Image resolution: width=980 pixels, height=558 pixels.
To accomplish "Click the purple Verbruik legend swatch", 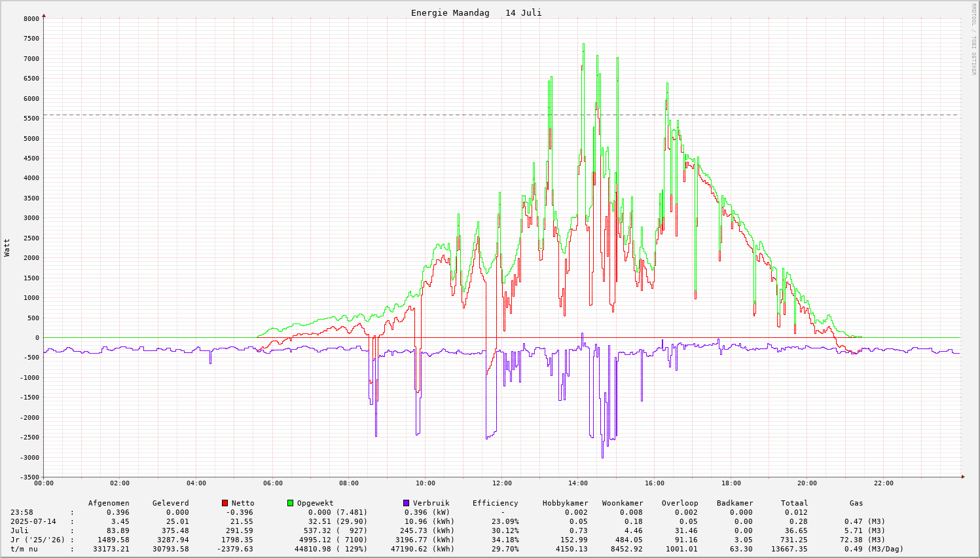I will tap(407, 503).
